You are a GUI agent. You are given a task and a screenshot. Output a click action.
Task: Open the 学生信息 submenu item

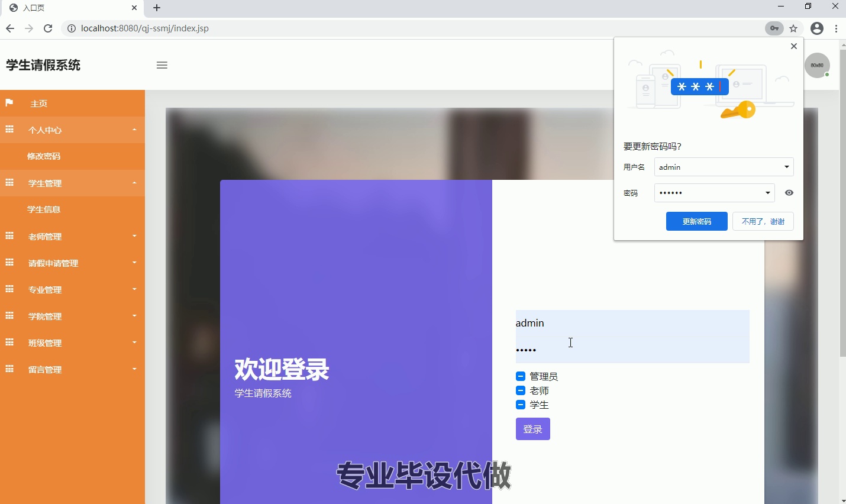click(x=72, y=209)
